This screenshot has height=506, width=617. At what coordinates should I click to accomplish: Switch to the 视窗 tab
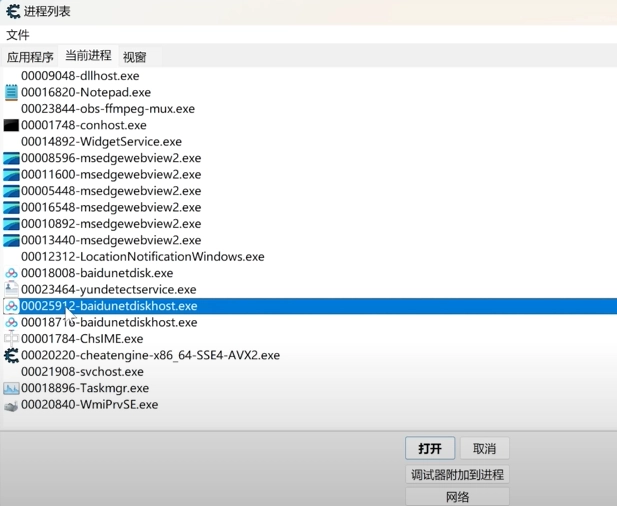pos(135,57)
